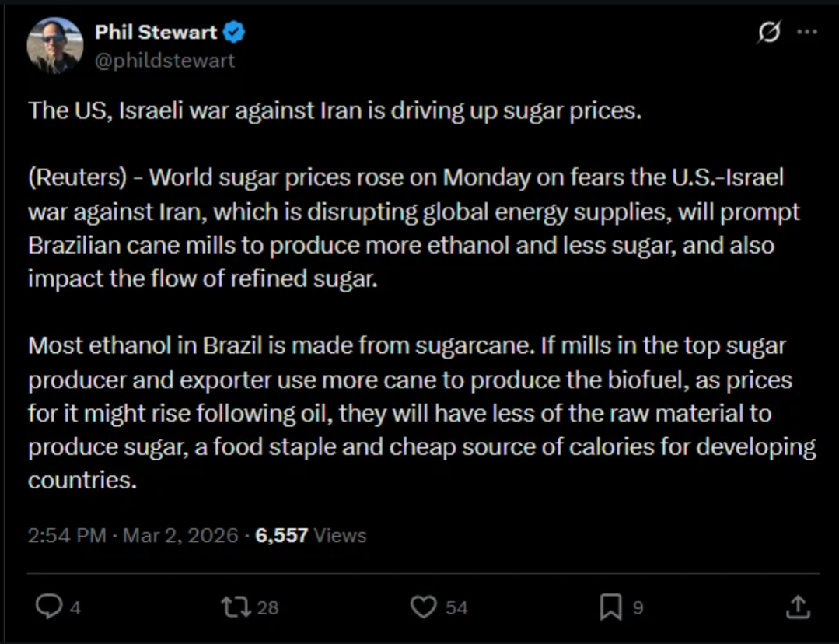This screenshot has width=839, height=644.
Task: Click the bookmark count of 9
Action: pos(638,607)
